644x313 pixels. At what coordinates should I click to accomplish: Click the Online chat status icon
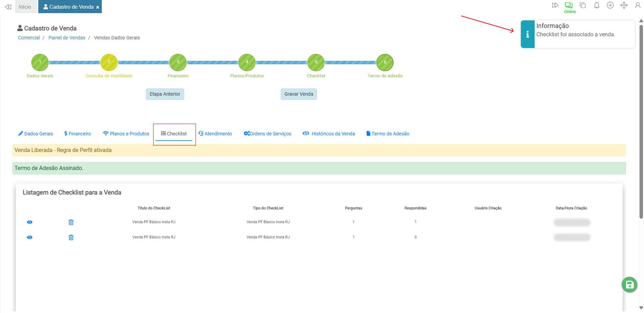569,5
